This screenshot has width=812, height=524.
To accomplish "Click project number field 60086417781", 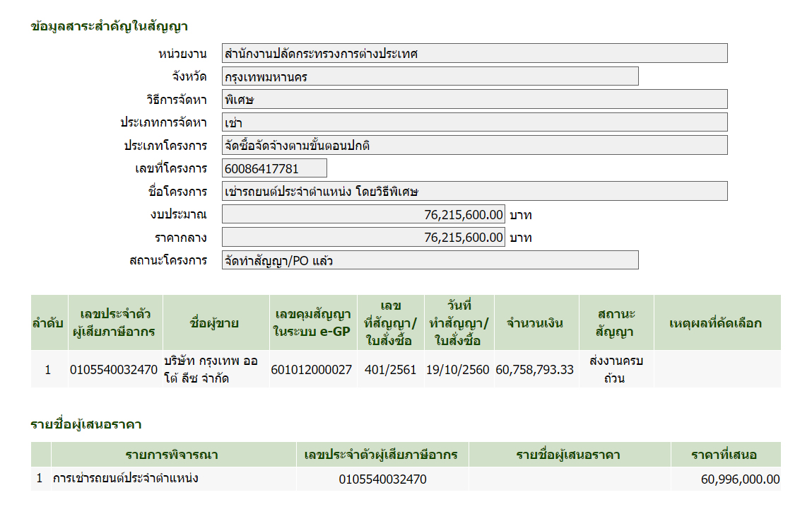I will 274,168.
